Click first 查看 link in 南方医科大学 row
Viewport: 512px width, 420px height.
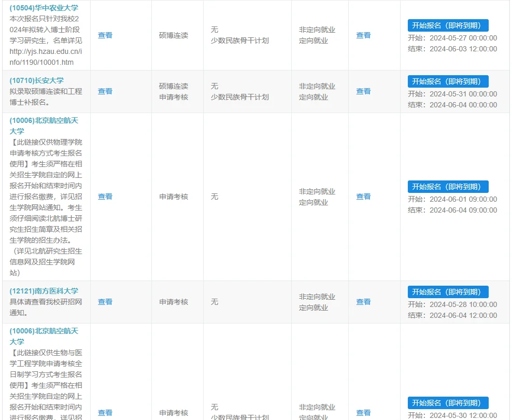(105, 302)
